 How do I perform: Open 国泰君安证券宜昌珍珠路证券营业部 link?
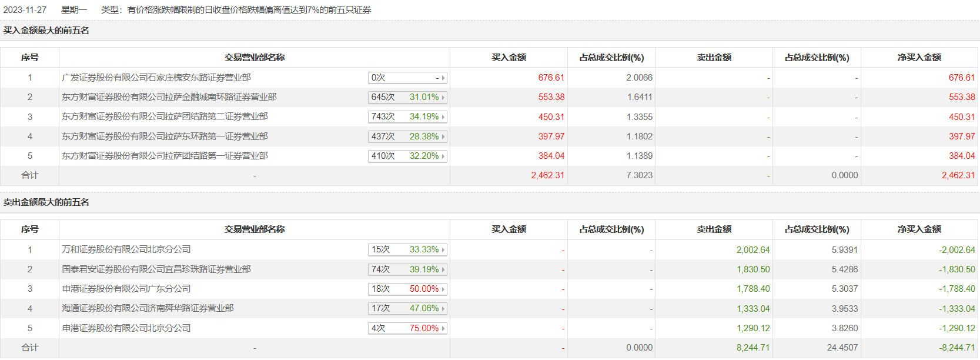pyautogui.click(x=156, y=269)
